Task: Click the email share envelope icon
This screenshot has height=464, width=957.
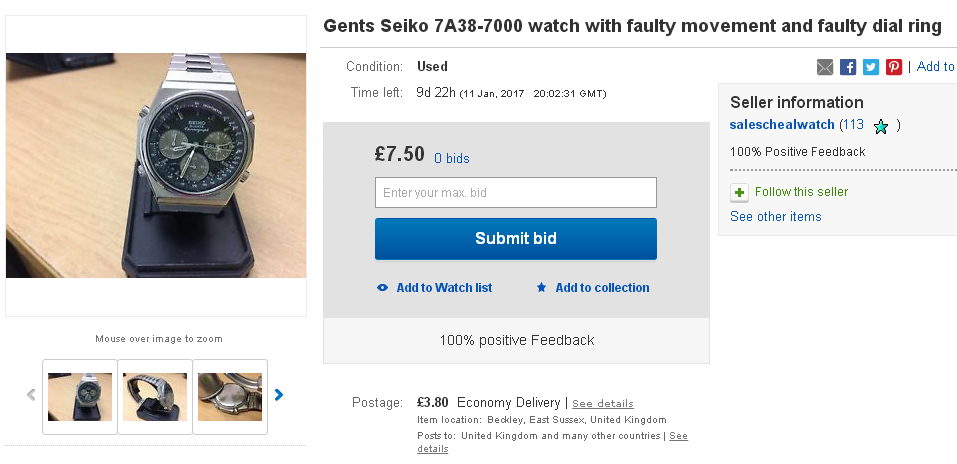Action: tap(825, 67)
